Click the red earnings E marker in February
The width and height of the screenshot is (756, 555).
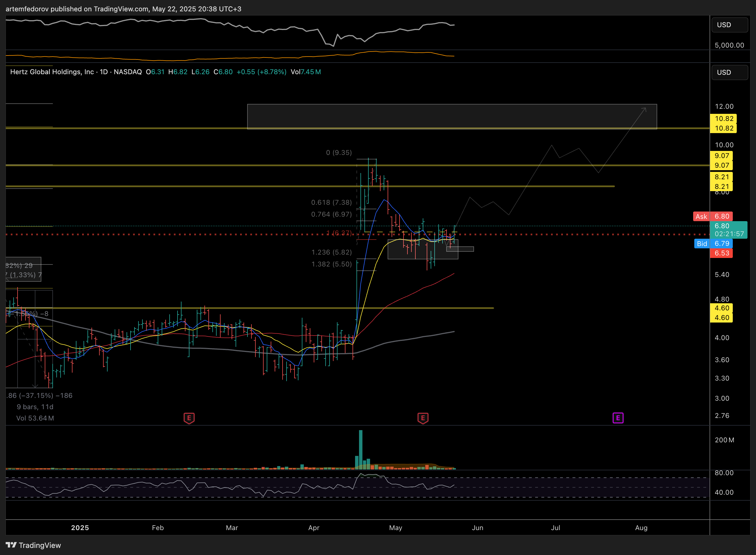189,418
